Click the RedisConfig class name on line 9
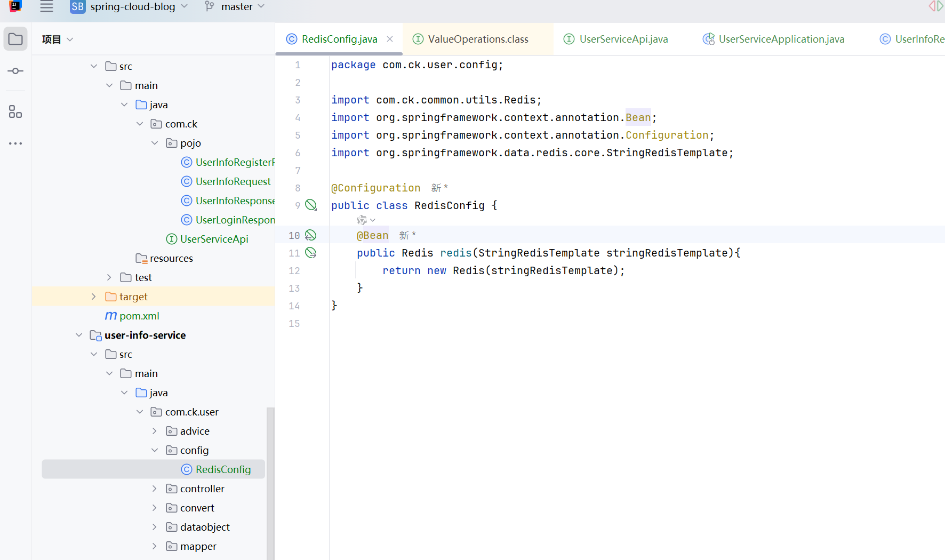The image size is (945, 560). pyautogui.click(x=450, y=205)
